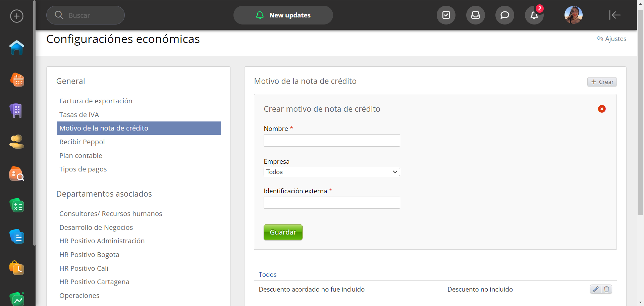Collapse sidebar with the arrow icon
The image size is (644, 306).
[x=614, y=15]
